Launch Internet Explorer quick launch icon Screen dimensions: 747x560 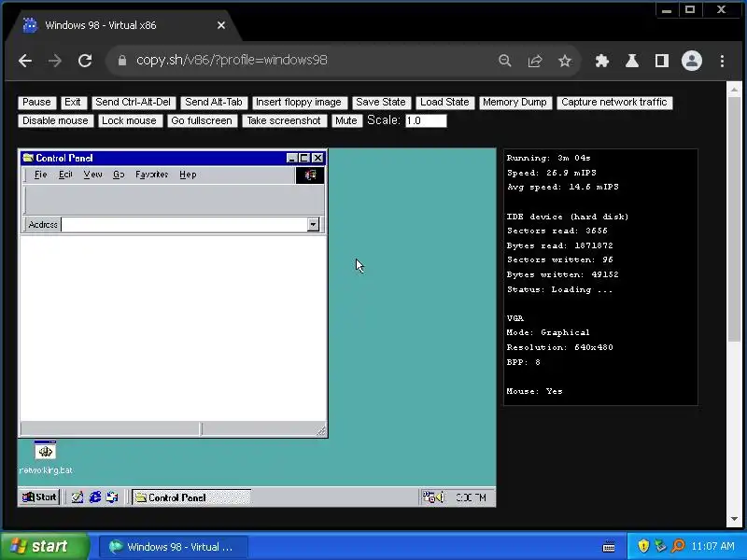click(95, 497)
